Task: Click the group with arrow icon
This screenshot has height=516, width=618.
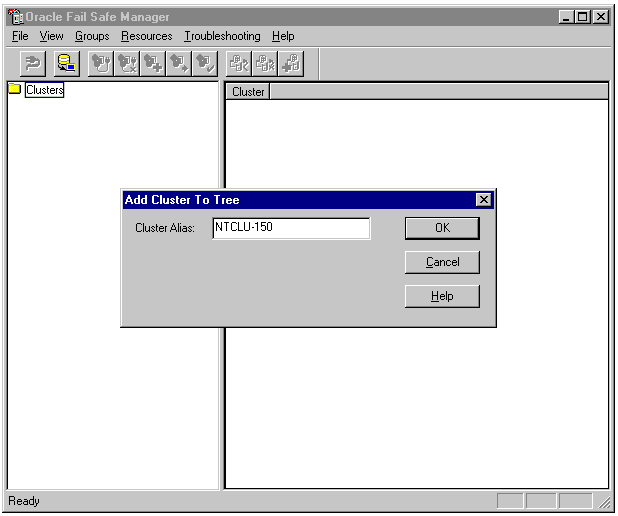Action: [179, 63]
